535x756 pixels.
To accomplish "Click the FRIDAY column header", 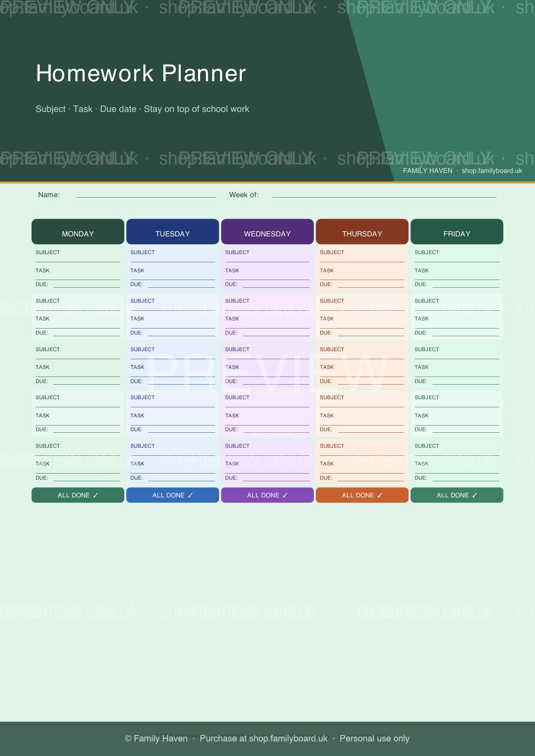I will click(x=457, y=232).
